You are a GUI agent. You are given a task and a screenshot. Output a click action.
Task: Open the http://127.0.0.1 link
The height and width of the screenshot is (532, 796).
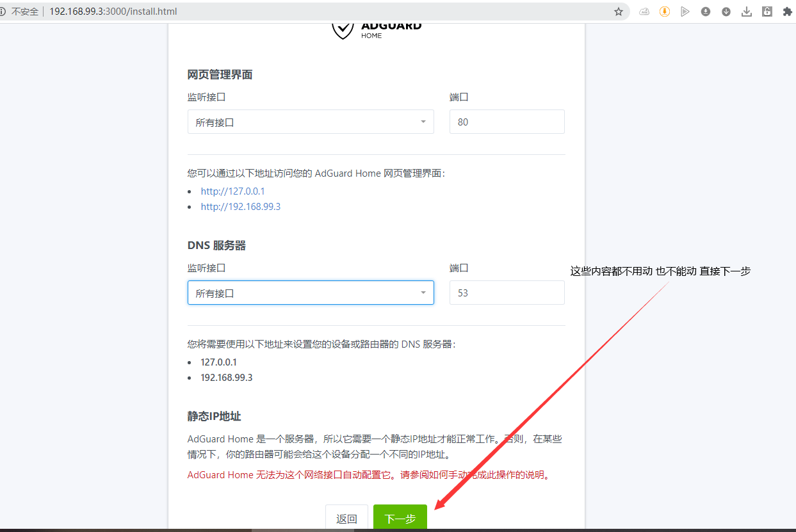232,191
